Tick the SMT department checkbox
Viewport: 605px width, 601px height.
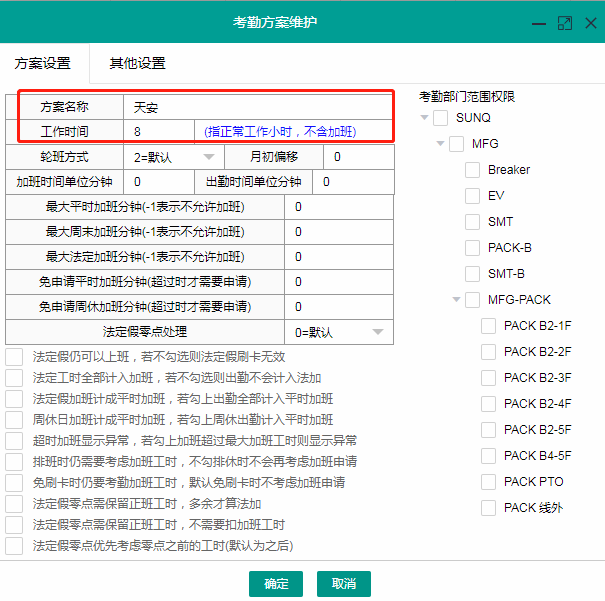tap(473, 222)
